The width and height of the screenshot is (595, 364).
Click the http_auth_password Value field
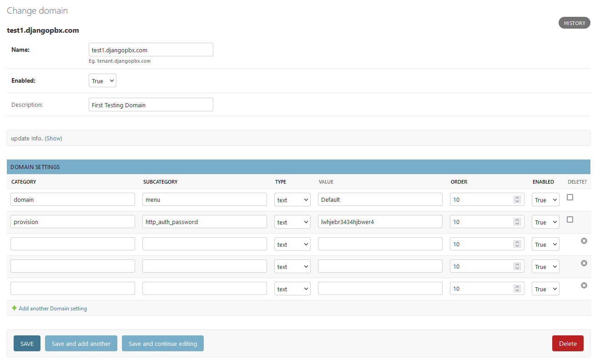380,222
